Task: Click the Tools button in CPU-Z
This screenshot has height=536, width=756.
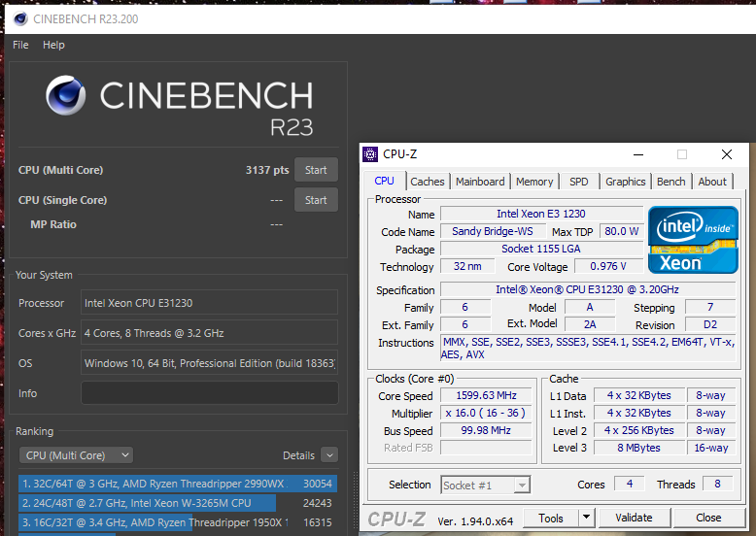Action: [551, 519]
